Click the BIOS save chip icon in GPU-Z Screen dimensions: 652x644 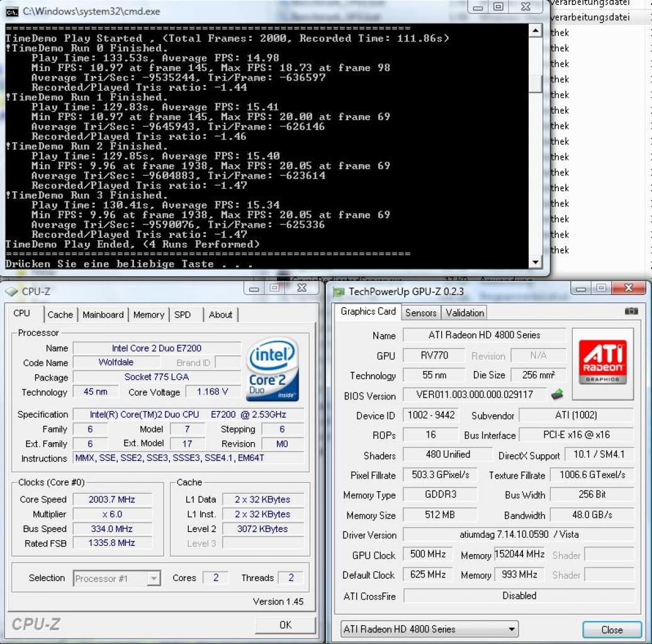coord(557,394)
